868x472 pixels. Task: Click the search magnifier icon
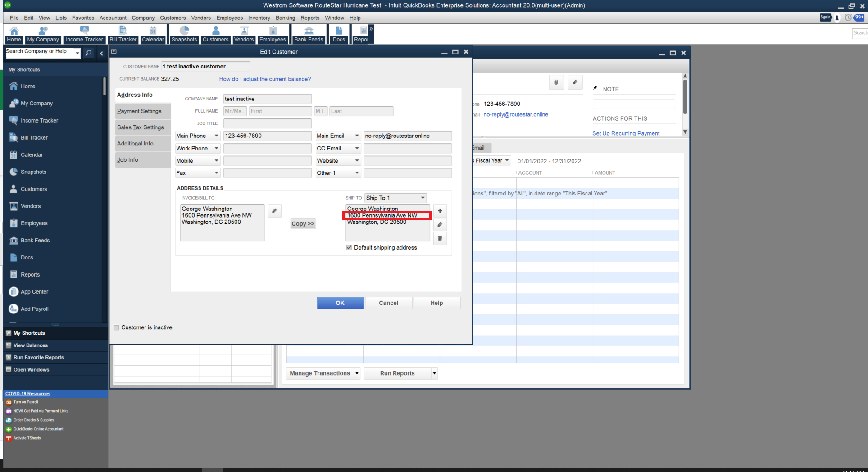(89, 53)
